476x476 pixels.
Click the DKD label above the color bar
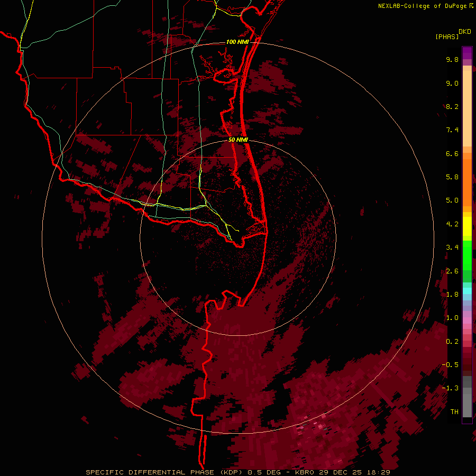tap(465, 32)
